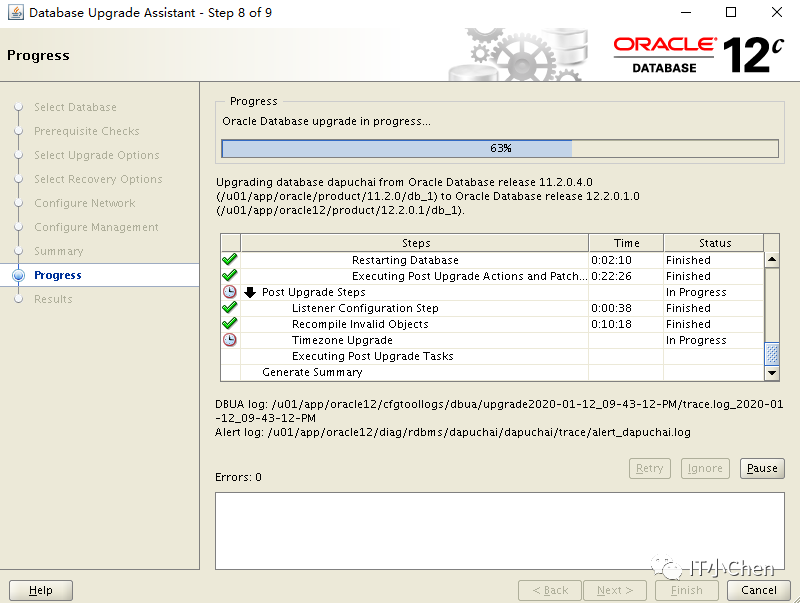The width and height of the screenshot is (800, 603).
Task: Click the clock icon beside Post Upgrade Steps
Action: click(230, 292)
